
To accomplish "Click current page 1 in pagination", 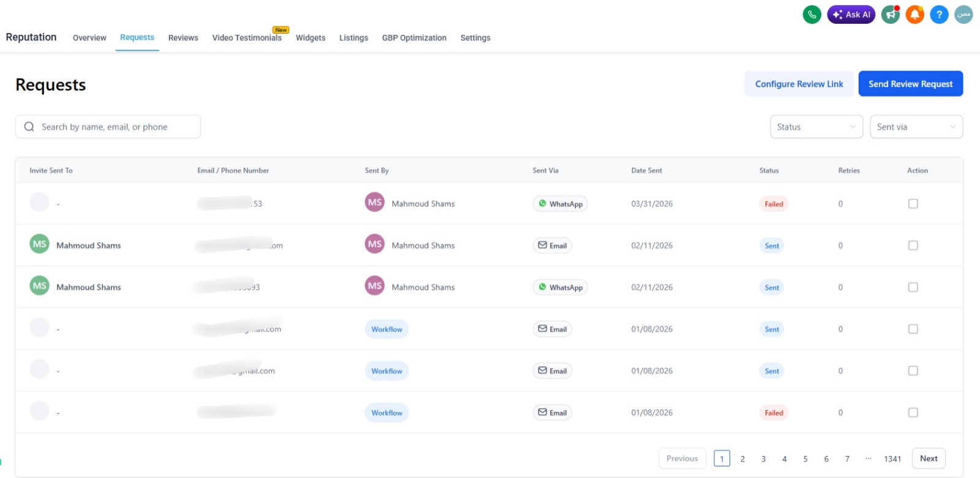I will 722,458.
